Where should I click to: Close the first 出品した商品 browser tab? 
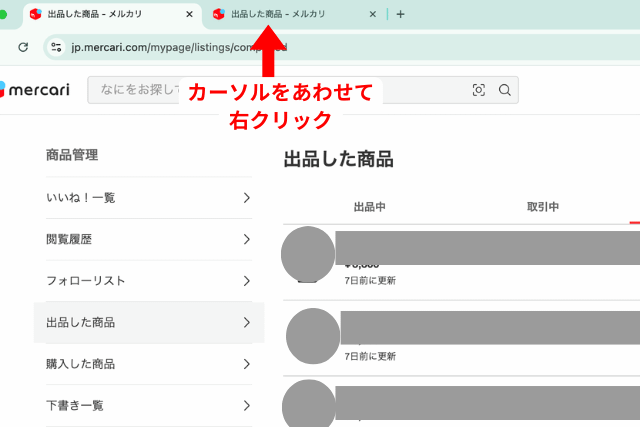(x=190, y=15)
